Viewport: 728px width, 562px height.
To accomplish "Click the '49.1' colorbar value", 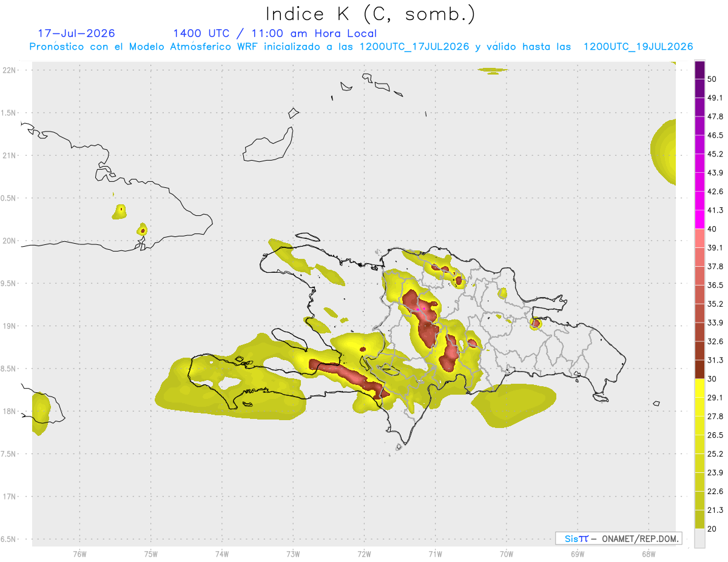I will (x=715, y=98).
